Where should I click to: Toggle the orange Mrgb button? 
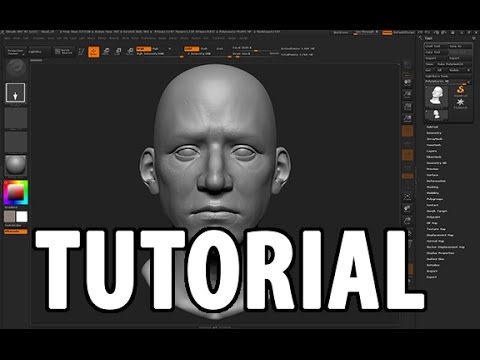tap(144, 49)
